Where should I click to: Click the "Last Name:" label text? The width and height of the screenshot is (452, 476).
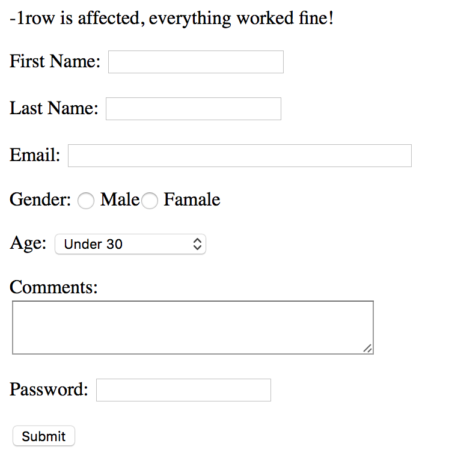[53, 108]
